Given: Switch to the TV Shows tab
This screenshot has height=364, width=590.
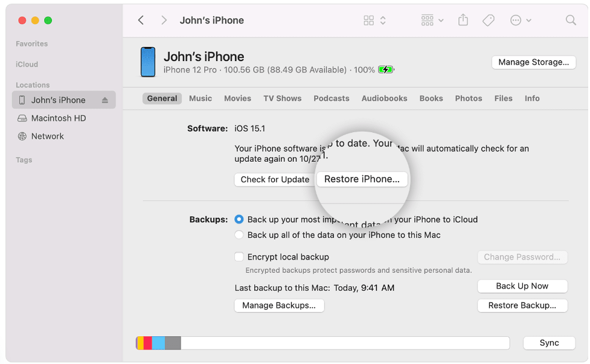Looking at the screenshot, I should click(282, 98).
